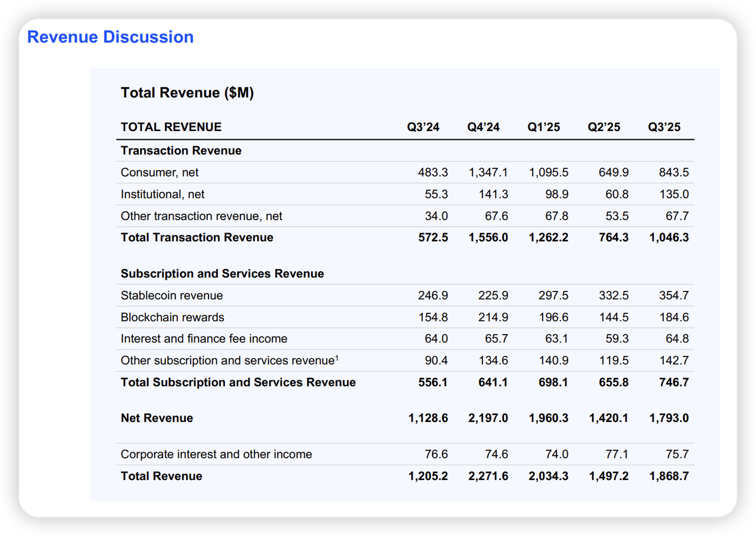
Task: Select the Q3'24 column header
Action: click(423, 127)
